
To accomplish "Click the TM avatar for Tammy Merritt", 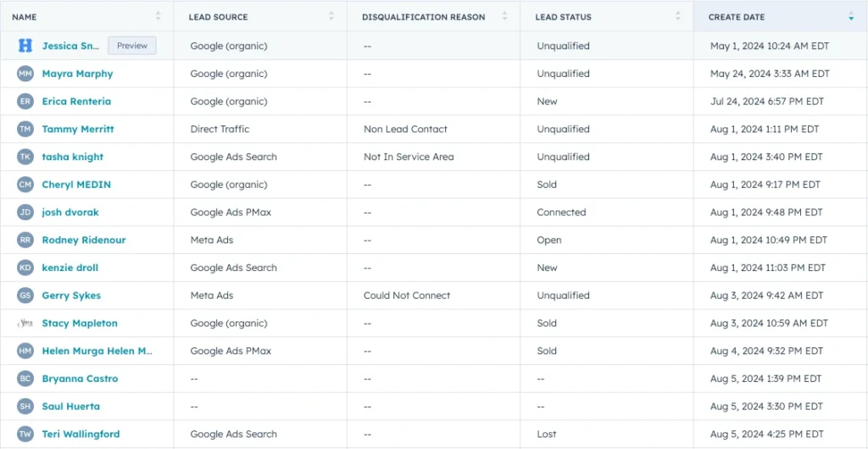I will coord(25,130).
